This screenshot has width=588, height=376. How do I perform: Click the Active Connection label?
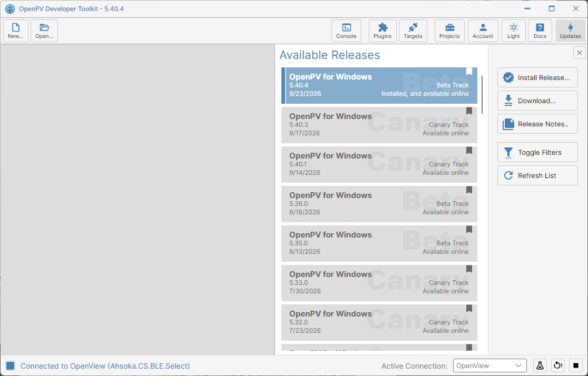[414, 366]
